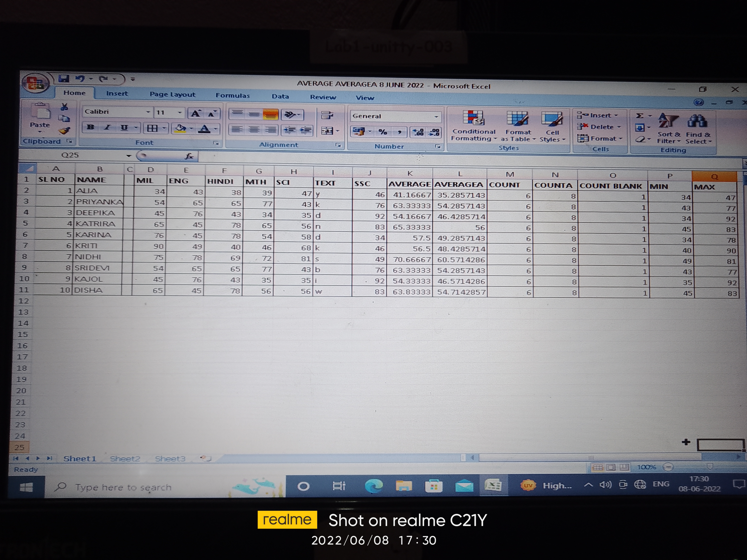This screenshot has height=560, width=747.
Task: Open the General number format dropdown
Action: point(436,117)
